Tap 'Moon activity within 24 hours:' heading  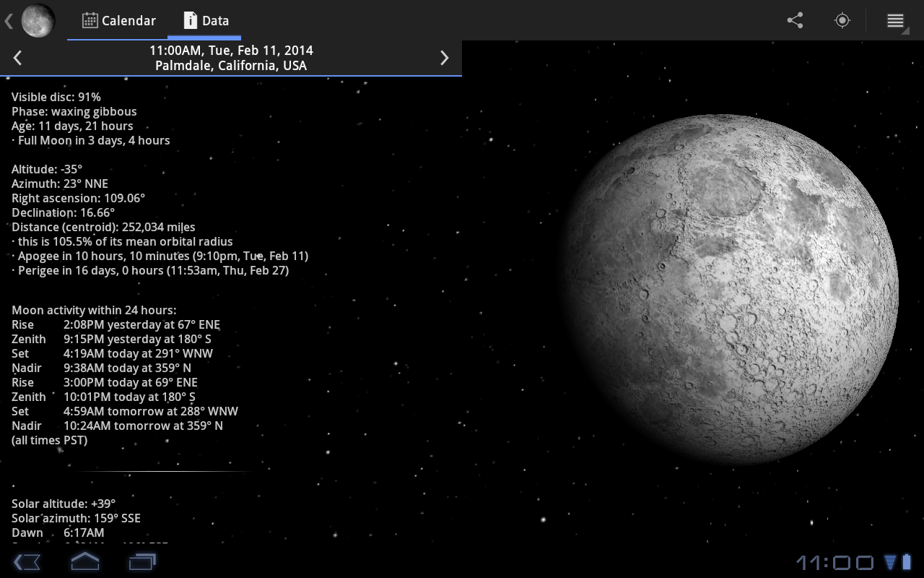[x=94, y=310]
